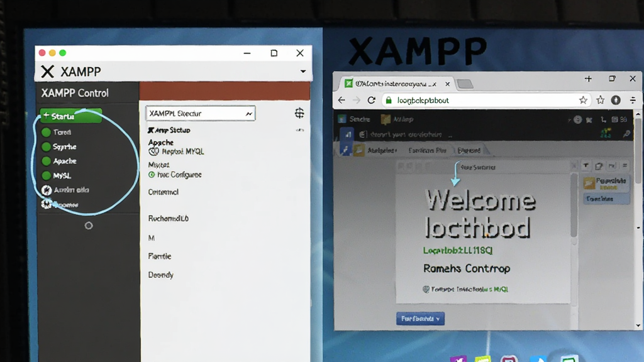The width and height of the screenshot is (644, 362).
Task: Click the gray round icon in dark header
Action: 577,120
